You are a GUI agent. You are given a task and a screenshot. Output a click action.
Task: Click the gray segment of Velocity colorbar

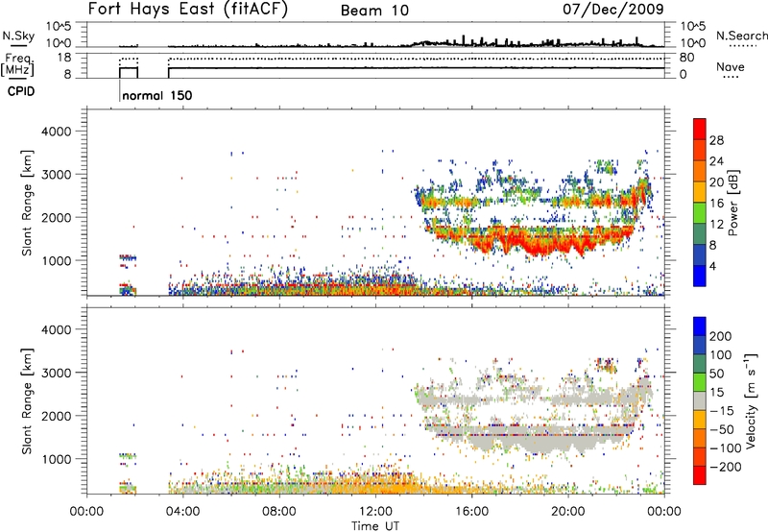point(700,400)
